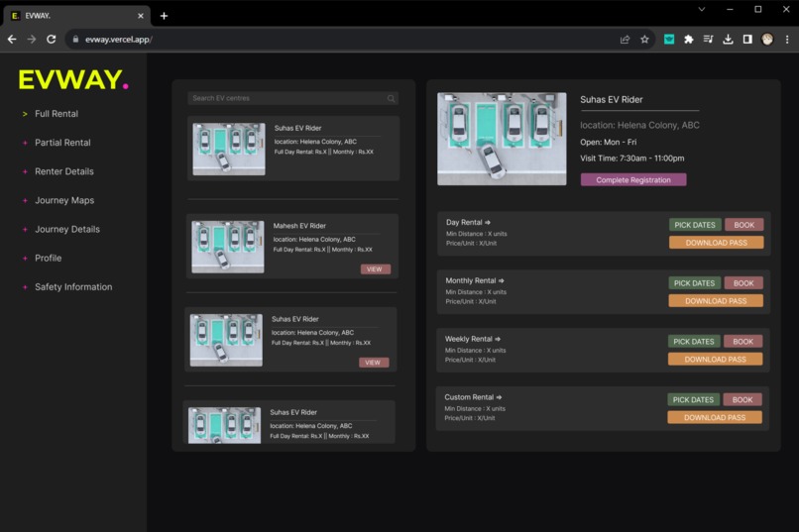Open Profile in sidebar
The width and height of the screenshot is (799, 532).
[x=48, y=259]
